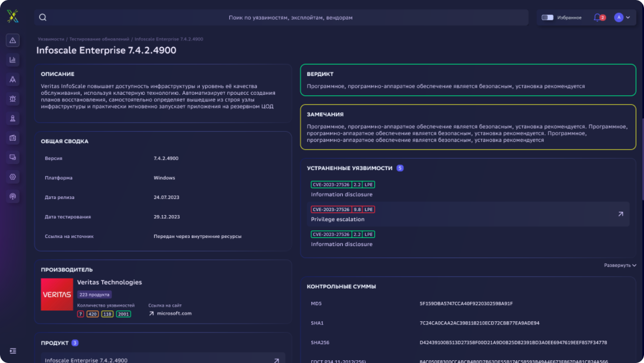The width and height of the screenshot is (644, 363).
Task: Click the ЗАМЕЧАНИЯ panel heading
Action: click(325, 114)
